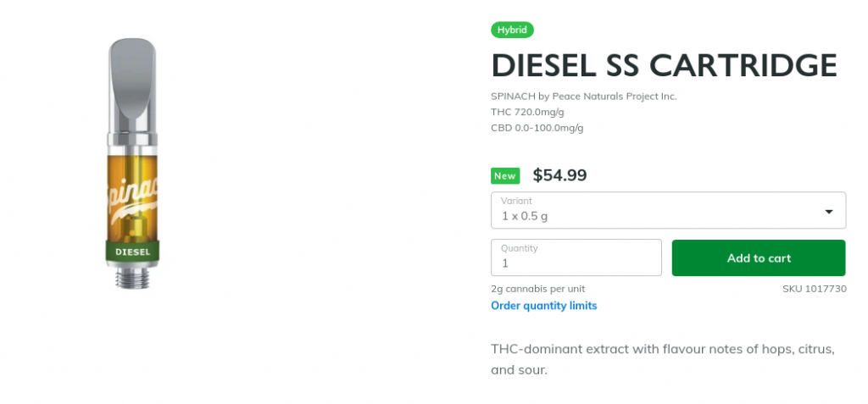868x404 pixels.
Task: Click the green Hybrid strain badge
Action: (x=512, y=30)
